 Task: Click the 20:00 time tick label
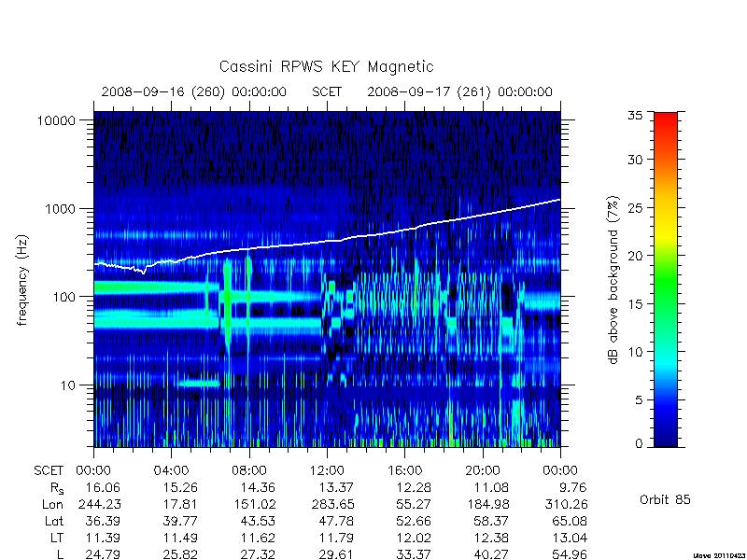(x=483, y=471)
